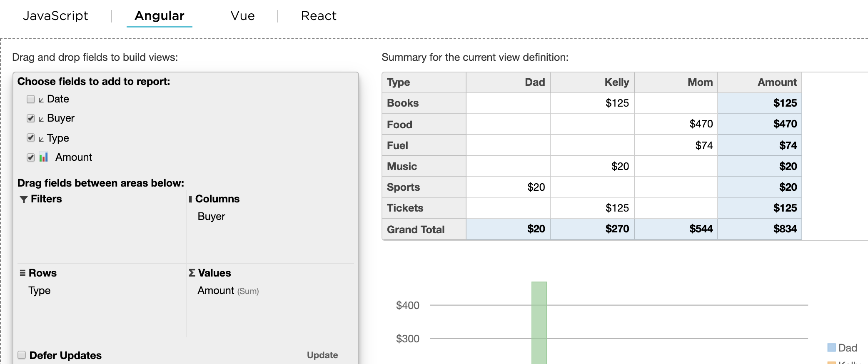
Task: Click the blue Dad legend swatch
Action: 831,348
